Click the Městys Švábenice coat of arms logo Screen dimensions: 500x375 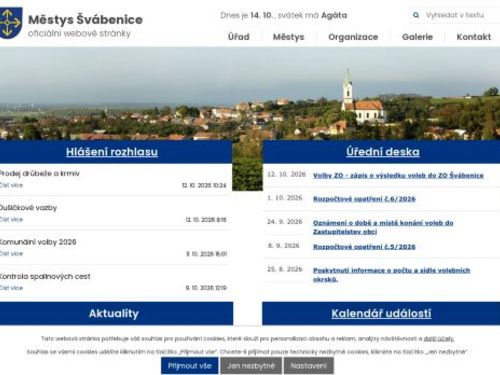tap(11, 23)
